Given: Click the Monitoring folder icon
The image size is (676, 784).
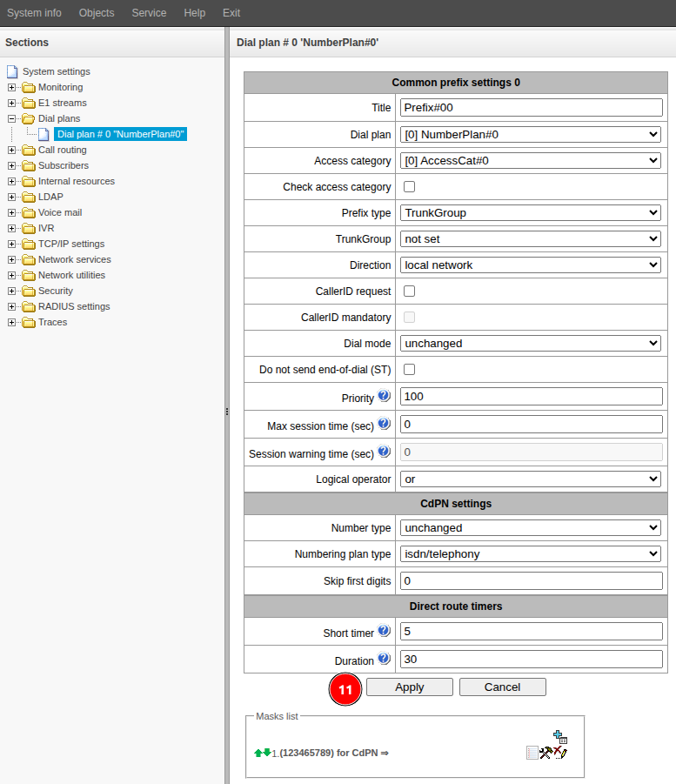Looking at the screenshot, I should 29,88.
